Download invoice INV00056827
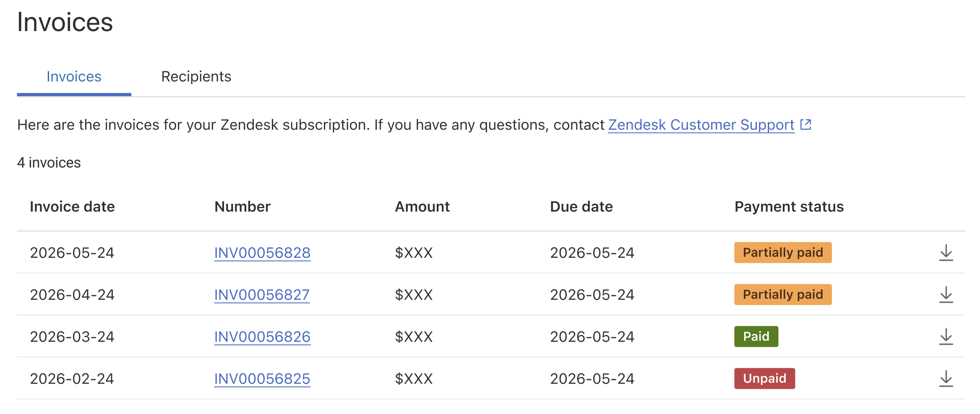Image resolution: width=980 pixels, height=414 pixels. [x=946, y=295]
